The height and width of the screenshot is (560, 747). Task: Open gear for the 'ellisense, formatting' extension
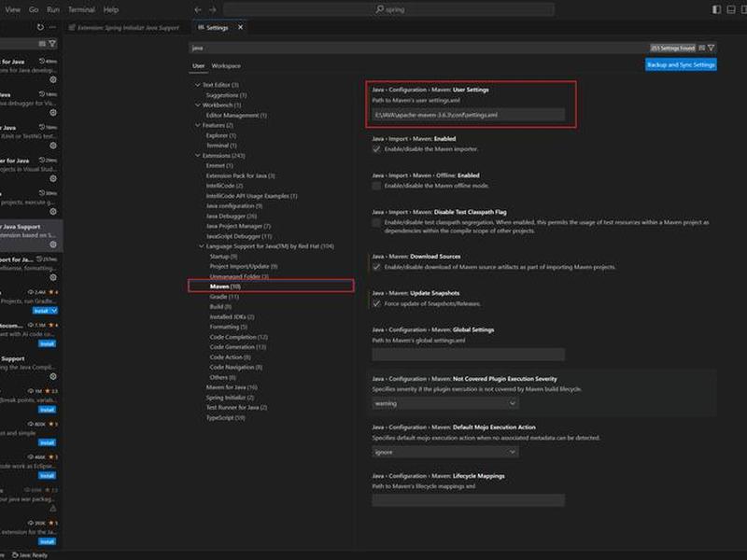pos(53,277)
